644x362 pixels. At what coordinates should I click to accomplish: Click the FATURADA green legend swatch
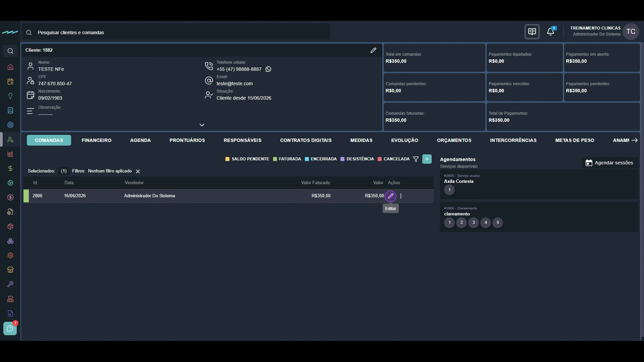coord(275,159)
